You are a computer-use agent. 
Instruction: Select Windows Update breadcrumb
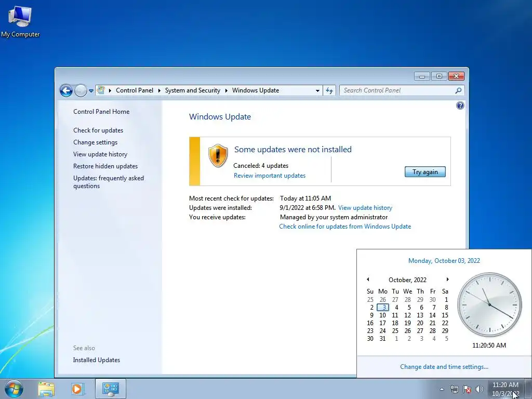256,90
